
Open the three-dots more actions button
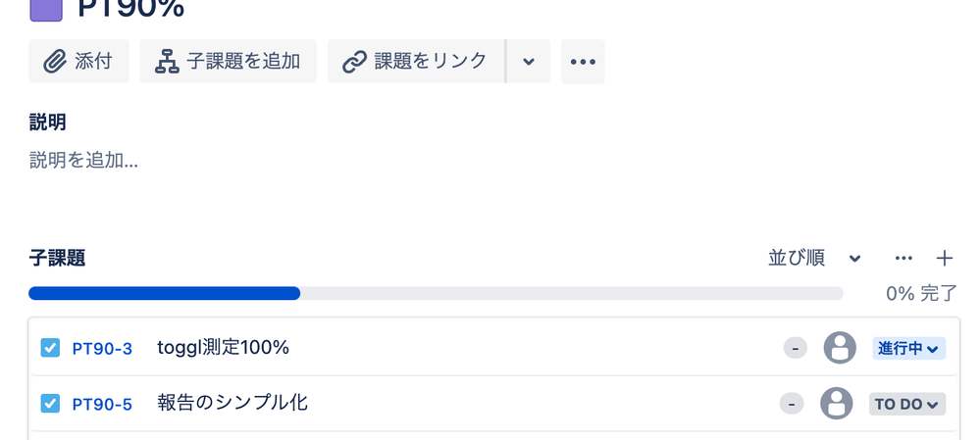point(583,61)
